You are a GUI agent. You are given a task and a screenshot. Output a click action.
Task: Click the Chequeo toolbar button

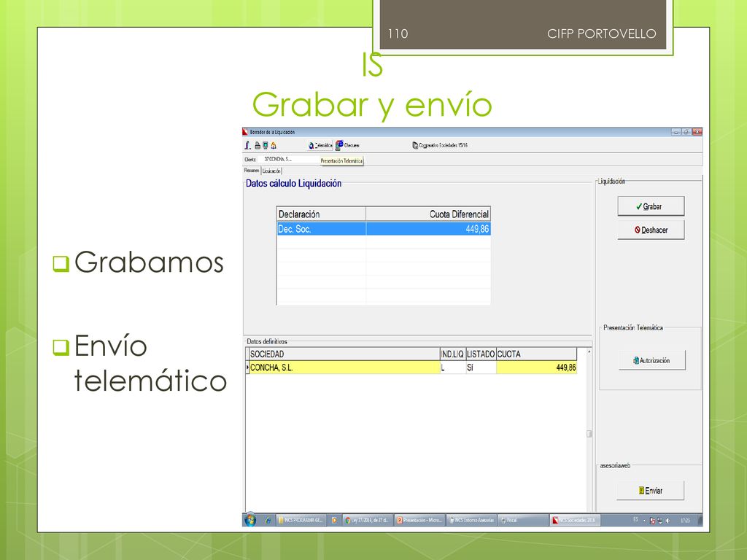(347, 145)
